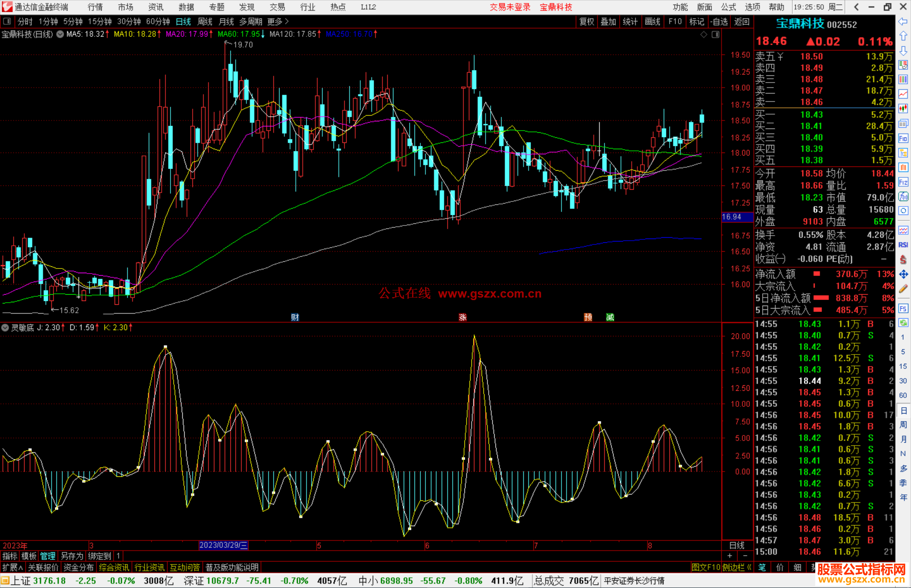Click the 复权 button
Screen dimensions: 911x588
586,21
